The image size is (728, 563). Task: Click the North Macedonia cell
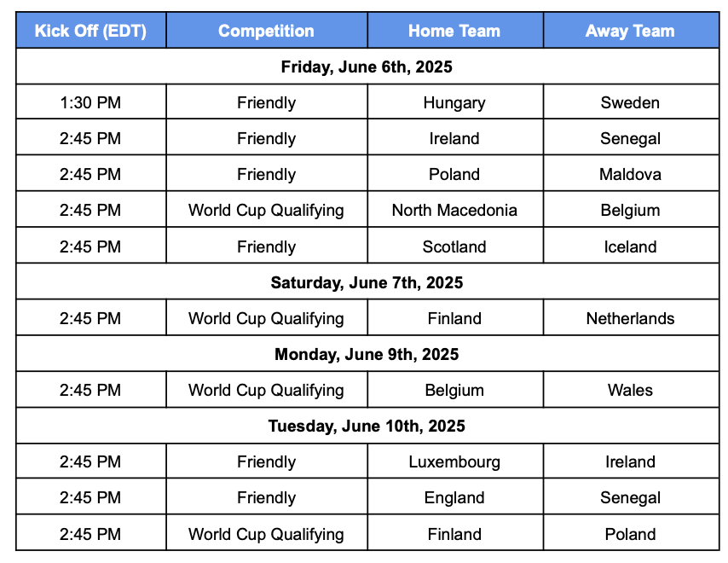[x=455, y=210]
